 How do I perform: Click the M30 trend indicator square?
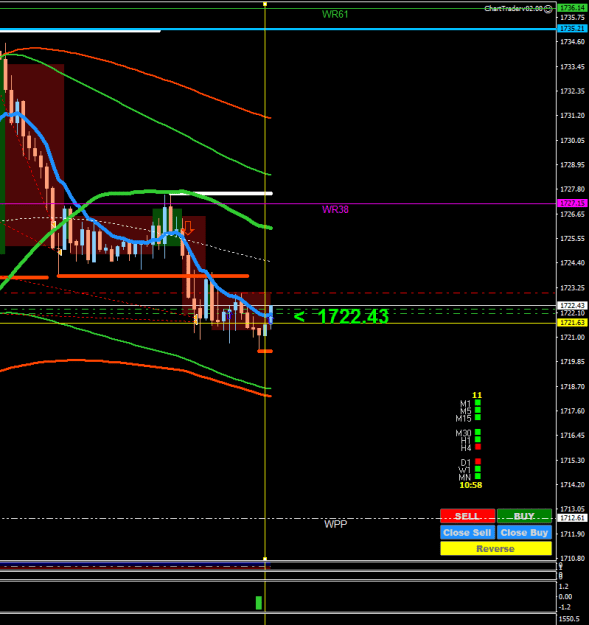(x=478, y=432)
